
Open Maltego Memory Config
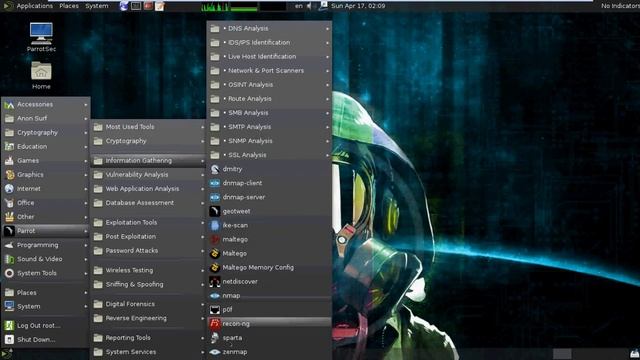[x=269, y=268]
